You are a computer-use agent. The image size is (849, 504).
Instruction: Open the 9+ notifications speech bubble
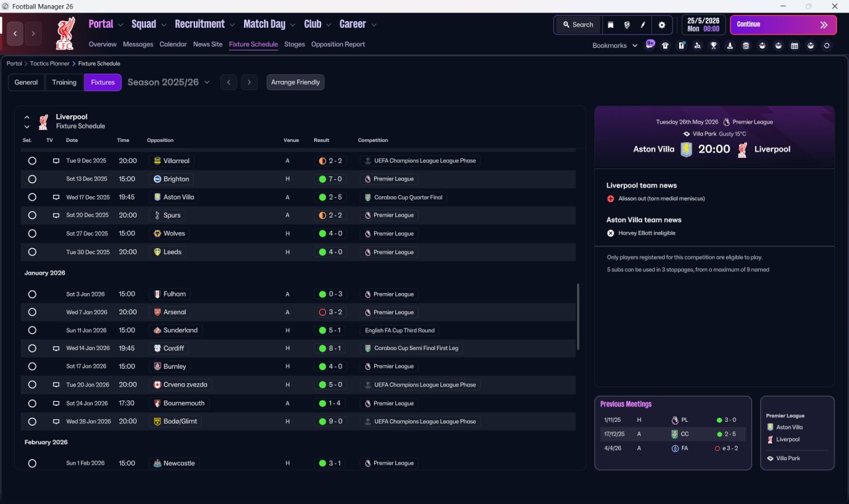coord(650,44)
